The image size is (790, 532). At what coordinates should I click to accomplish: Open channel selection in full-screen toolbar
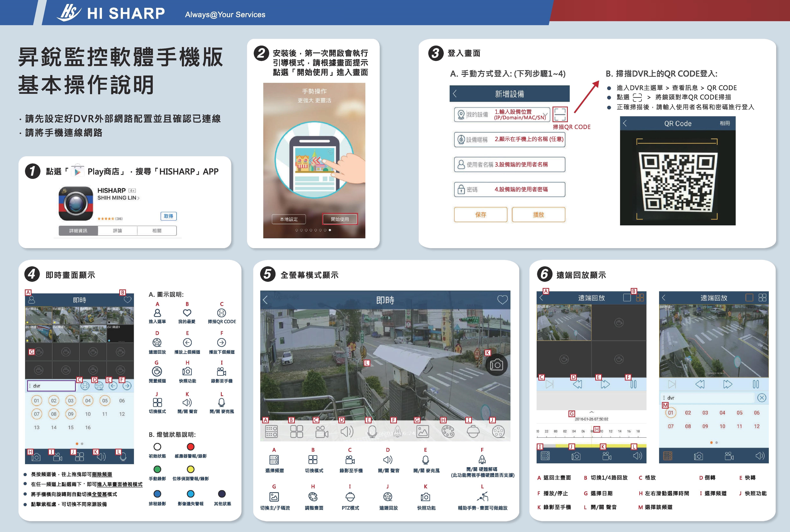tap(271, 431)
